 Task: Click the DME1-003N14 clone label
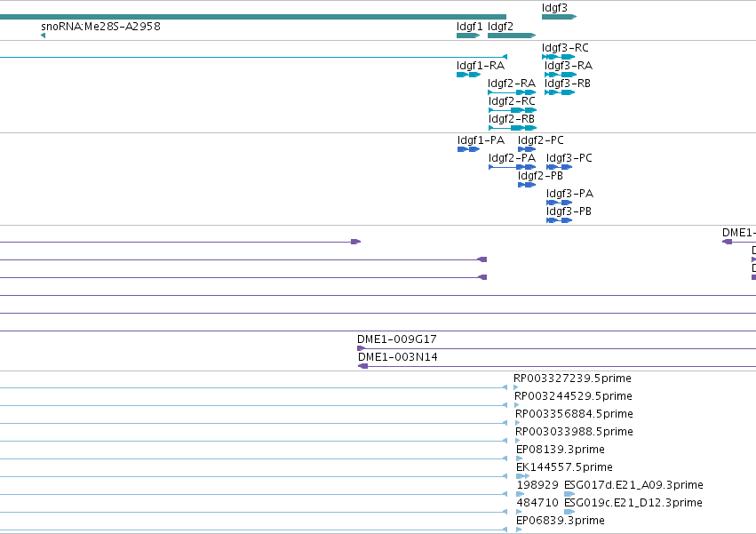pos(398,357)
